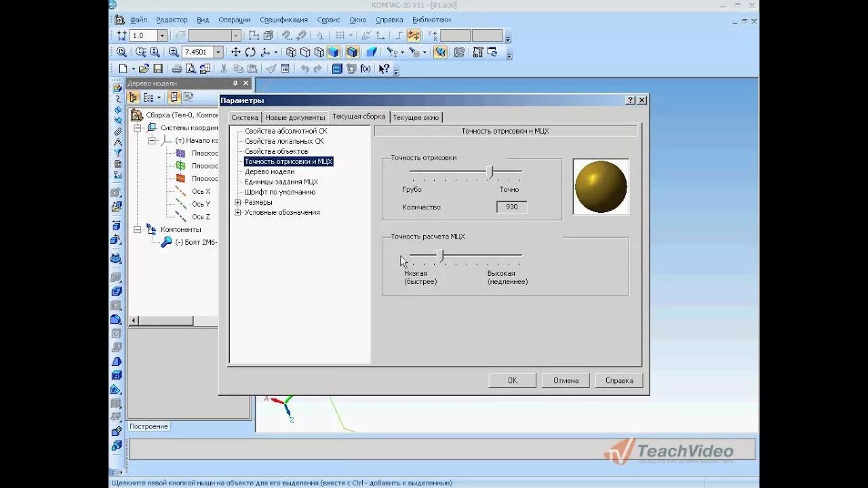The height and width of the screenshot is (488, 868).
Task: Open the f(x) variables icon
Action: [x=366, y=68]
